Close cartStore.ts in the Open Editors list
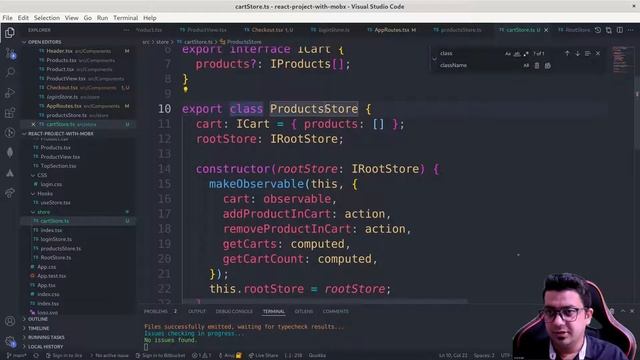Viewport: 640px width, 360px height. point(33,124)
